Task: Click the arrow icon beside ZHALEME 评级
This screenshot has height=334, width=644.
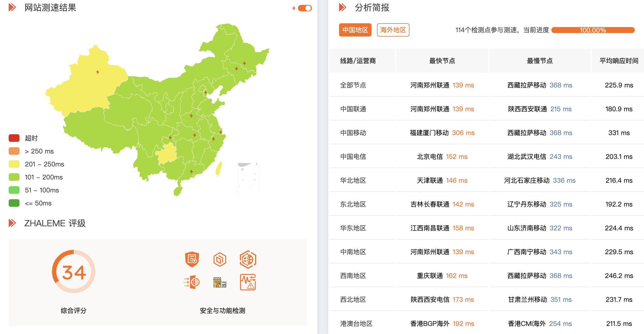Action: [12, 223]
